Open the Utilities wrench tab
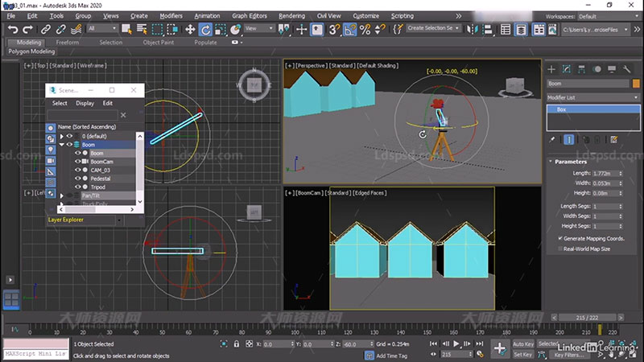This screenshot has height=362, width=644. [x=627, y=69]
